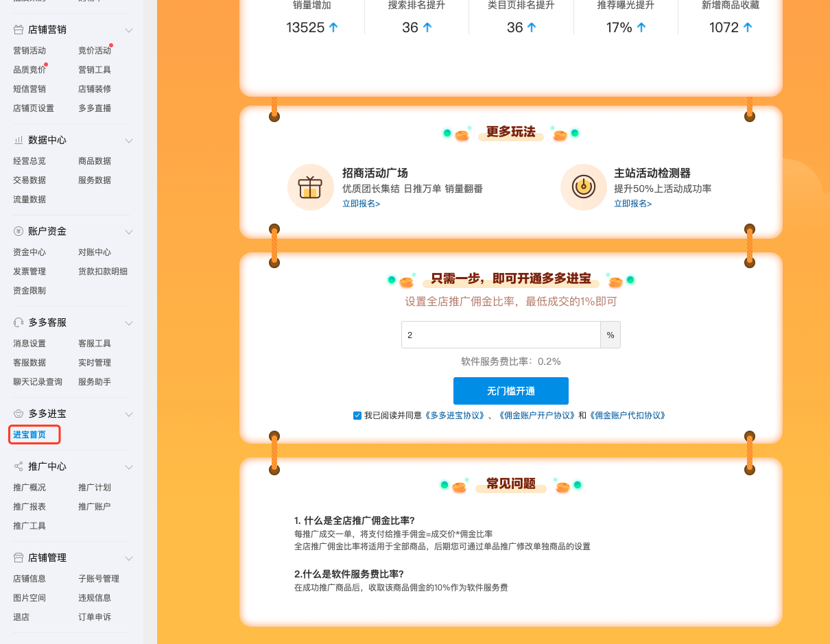Open 品质竞价 menu item

click(29, 70)
